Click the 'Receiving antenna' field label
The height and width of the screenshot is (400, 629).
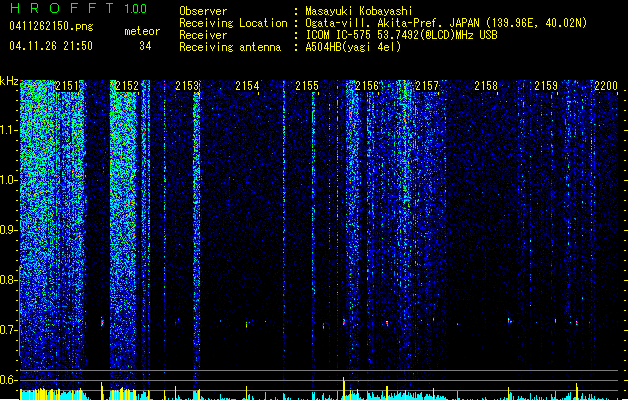pos(230,47)
